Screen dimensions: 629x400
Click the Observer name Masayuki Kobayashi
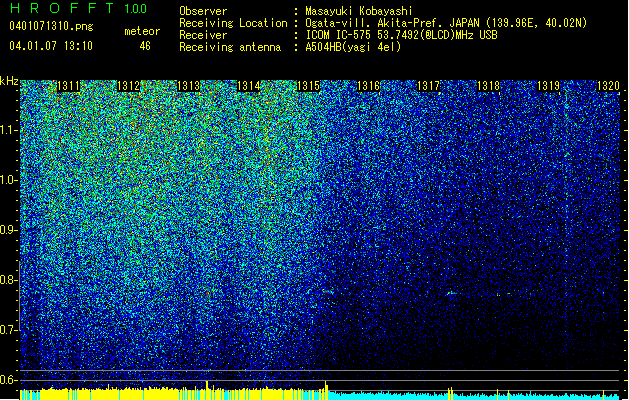coord(359,11)
